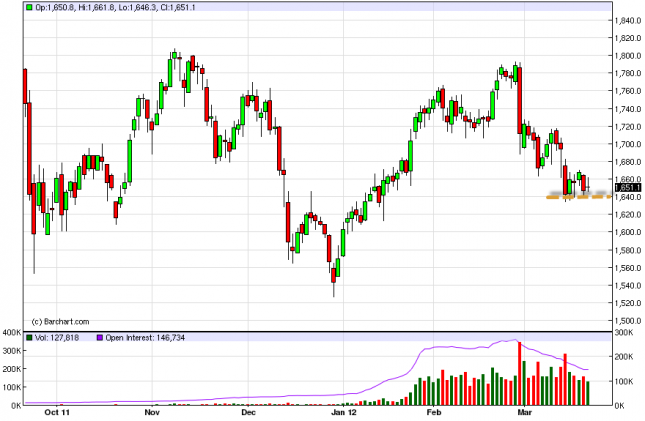Click the 400K volume axis label
This screenshot has width=645, height=421.
(11, 333)
